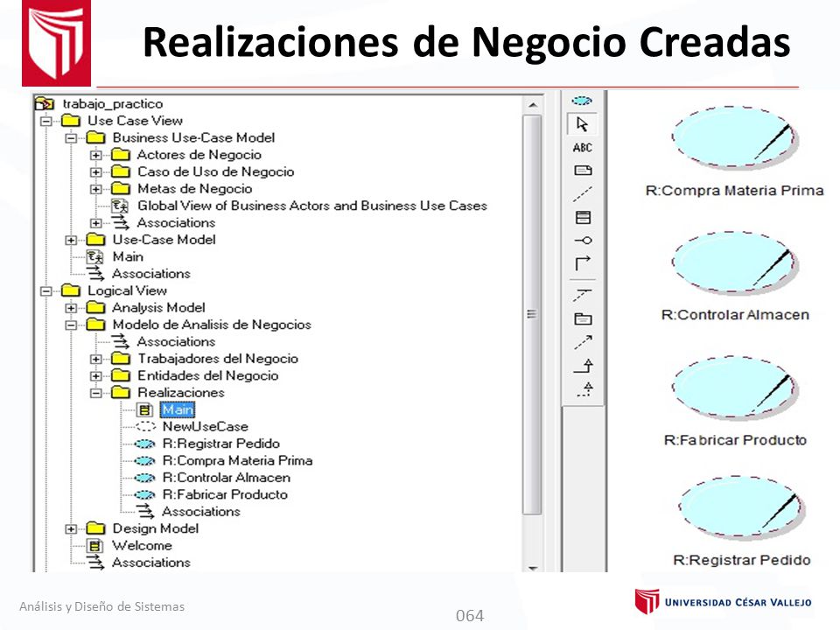Select the unidirectional association tool
Screen dimensions: 840x630
[583, 263]
